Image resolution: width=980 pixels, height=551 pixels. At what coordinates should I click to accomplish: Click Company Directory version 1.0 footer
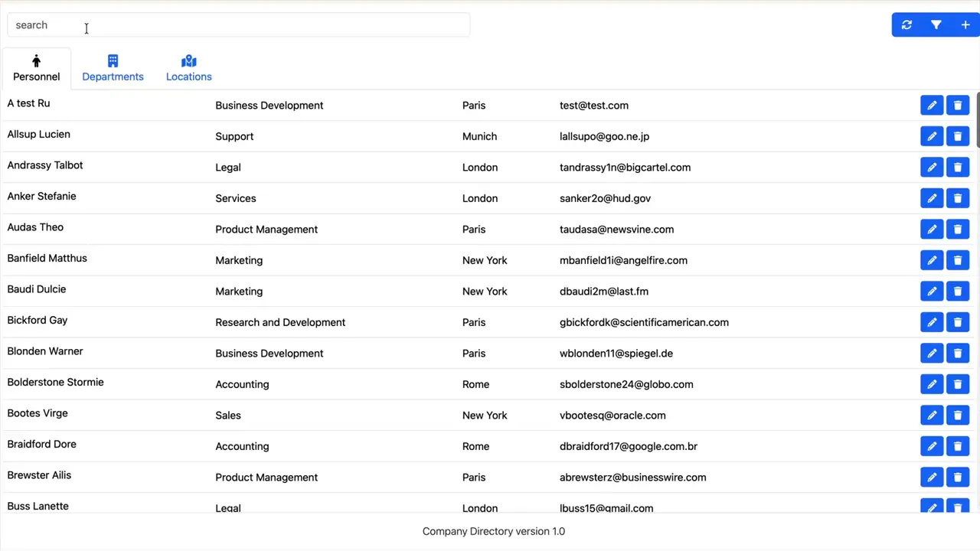[x=494, y=531]
